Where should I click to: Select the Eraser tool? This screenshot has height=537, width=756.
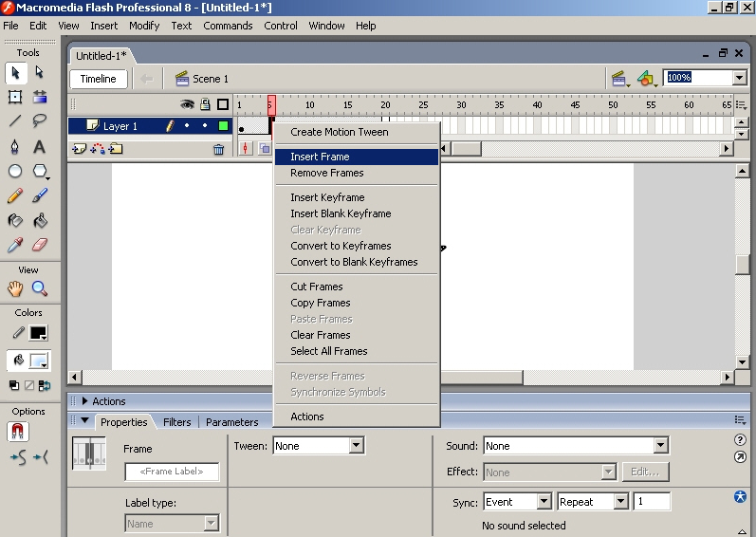pos(40,245)
